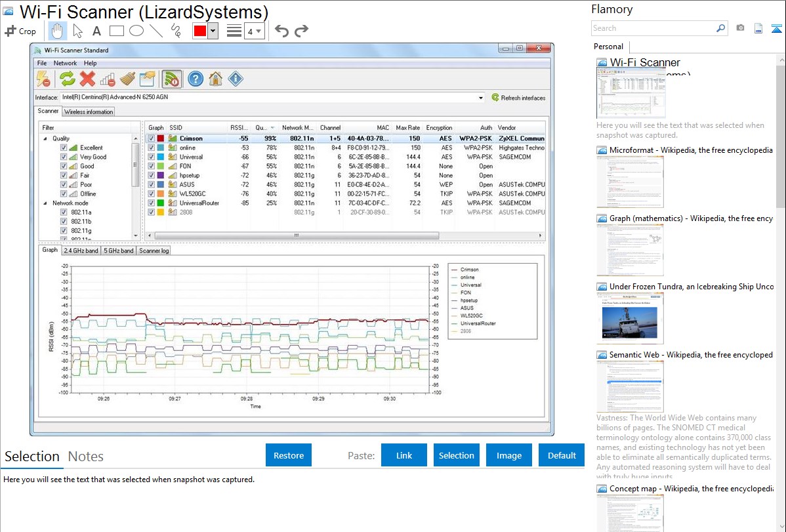Screen dimensions: 786x532
Task: Toggle the 802.11a network mode checkbox
Action: coord(64,213)
